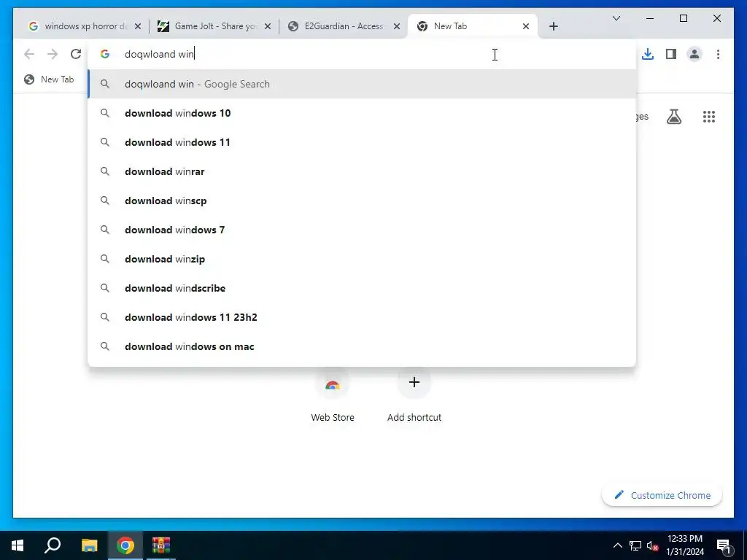Click Customize Chrome button

coord(662,495)
